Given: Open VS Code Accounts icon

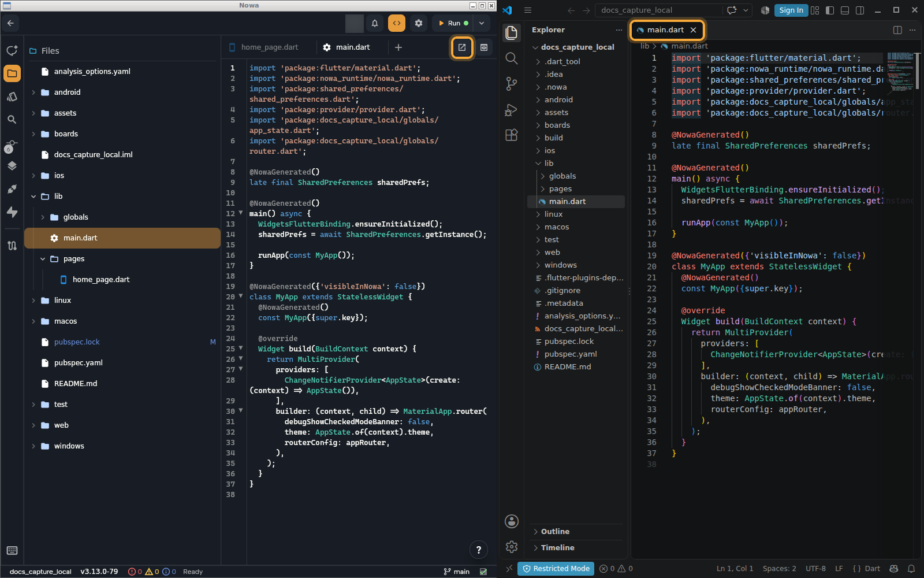Looking at the screenshot, I should coord(512,521).
